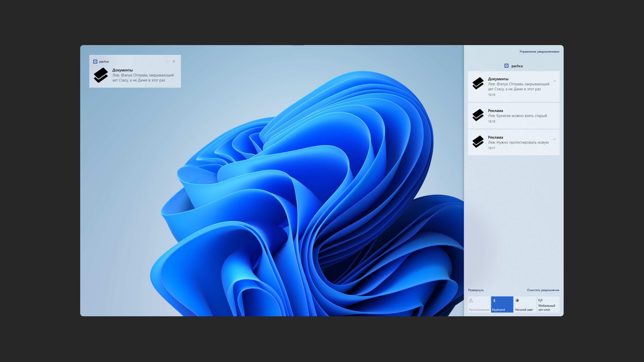Viewport: 644px width, 362px height.
Task: Dismiss the Документы toast notification
Action: click(174, 61)
